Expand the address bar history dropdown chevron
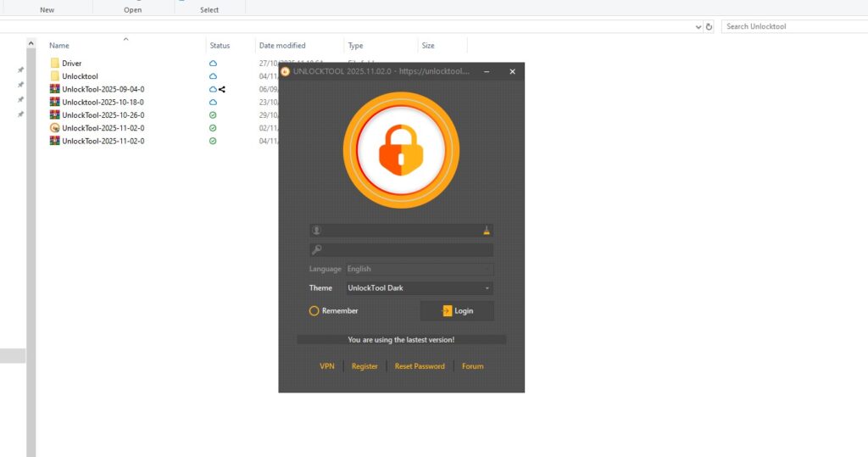The width and height of the screenshot is (868, 457). coord(697,26)
